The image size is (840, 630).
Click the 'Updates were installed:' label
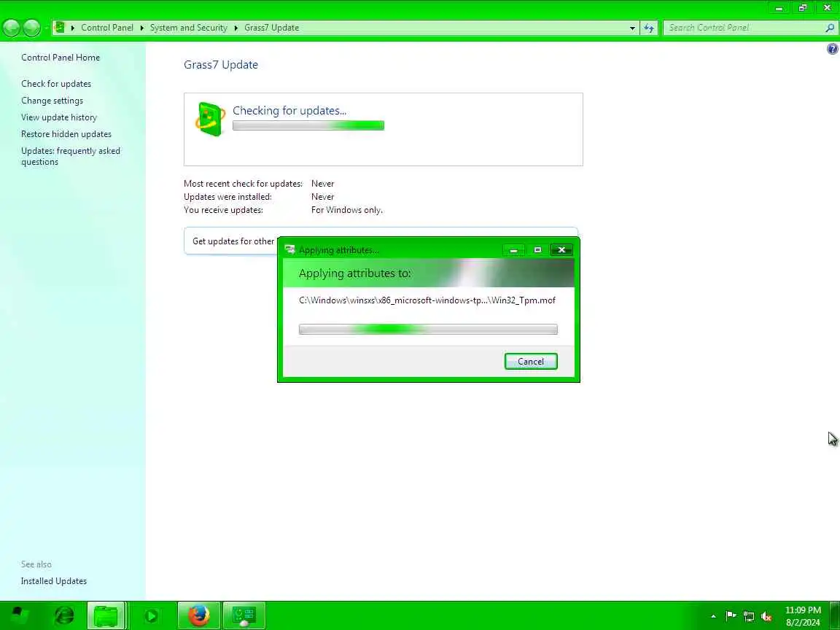point(227,197)
